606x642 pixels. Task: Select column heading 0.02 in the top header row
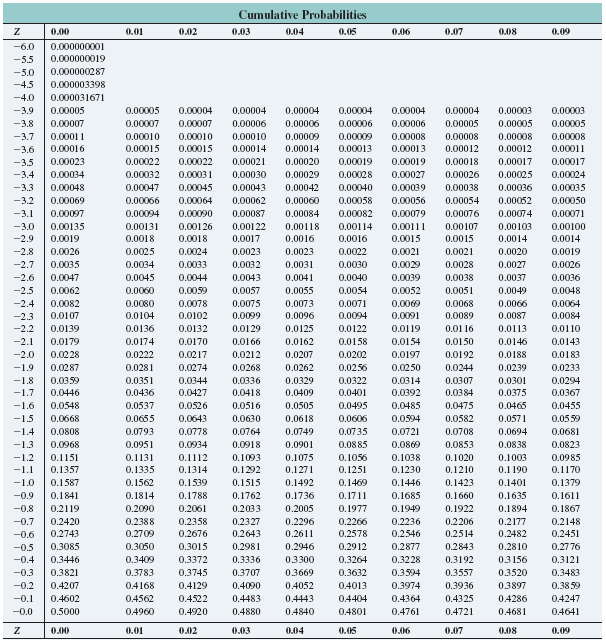pos(188,32)
